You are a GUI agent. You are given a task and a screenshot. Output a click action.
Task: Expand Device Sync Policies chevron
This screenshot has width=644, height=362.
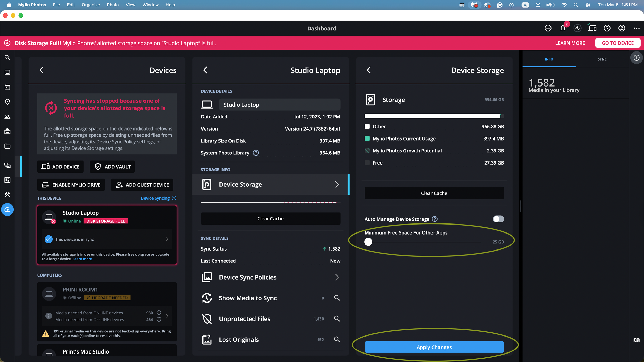(337, 277)
